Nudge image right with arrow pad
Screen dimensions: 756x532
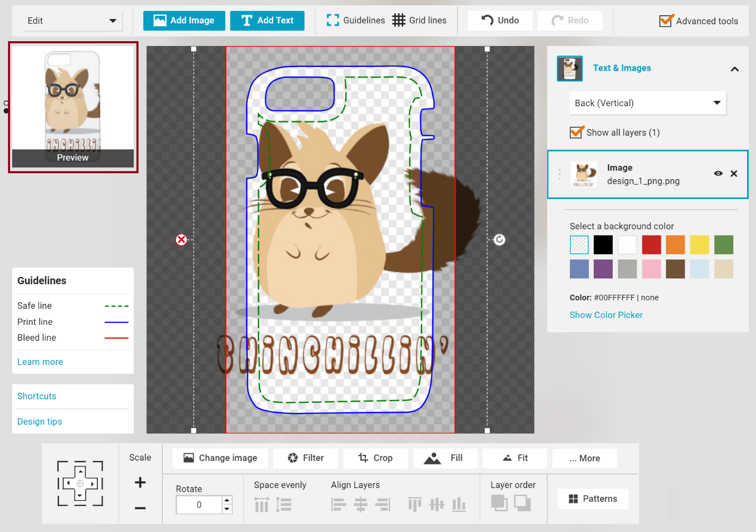[93, 483]
